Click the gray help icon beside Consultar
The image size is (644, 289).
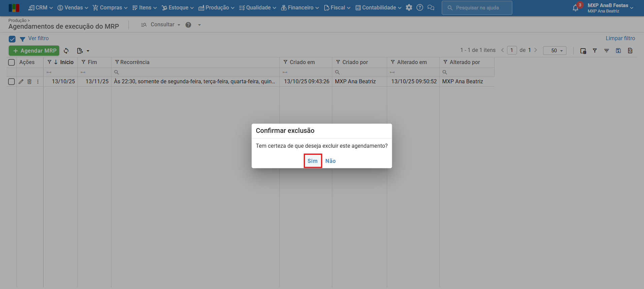point(189,25)
